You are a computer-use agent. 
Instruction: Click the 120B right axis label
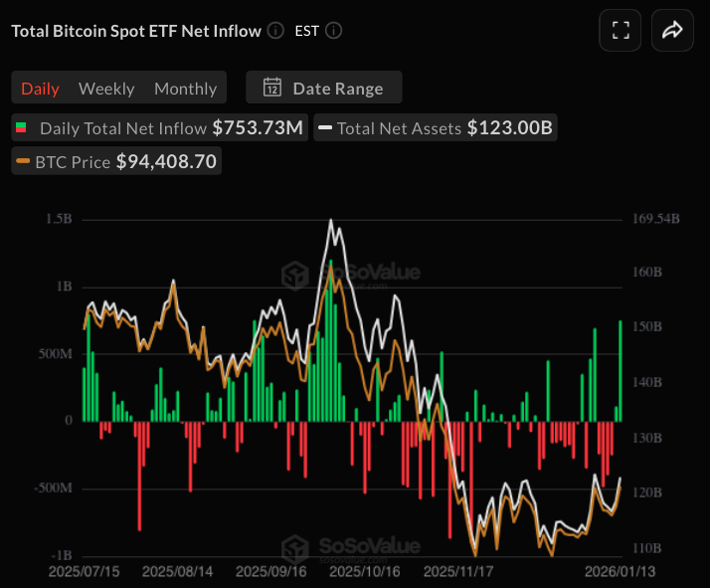tap(647, 492)
